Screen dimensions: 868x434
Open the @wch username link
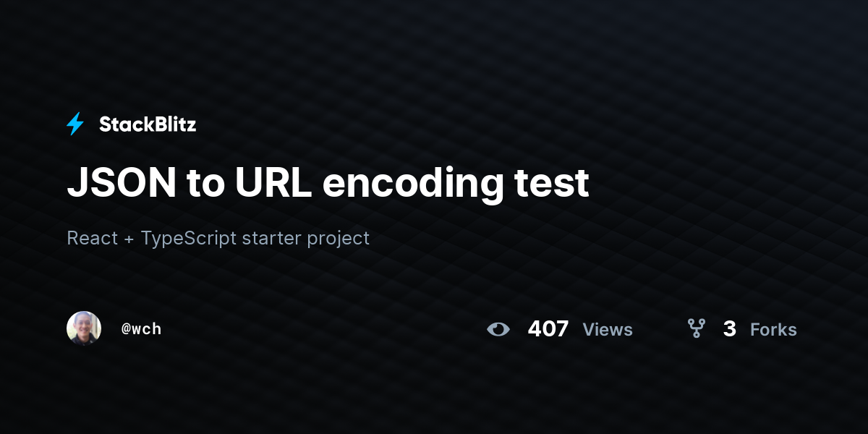[141, 329]
